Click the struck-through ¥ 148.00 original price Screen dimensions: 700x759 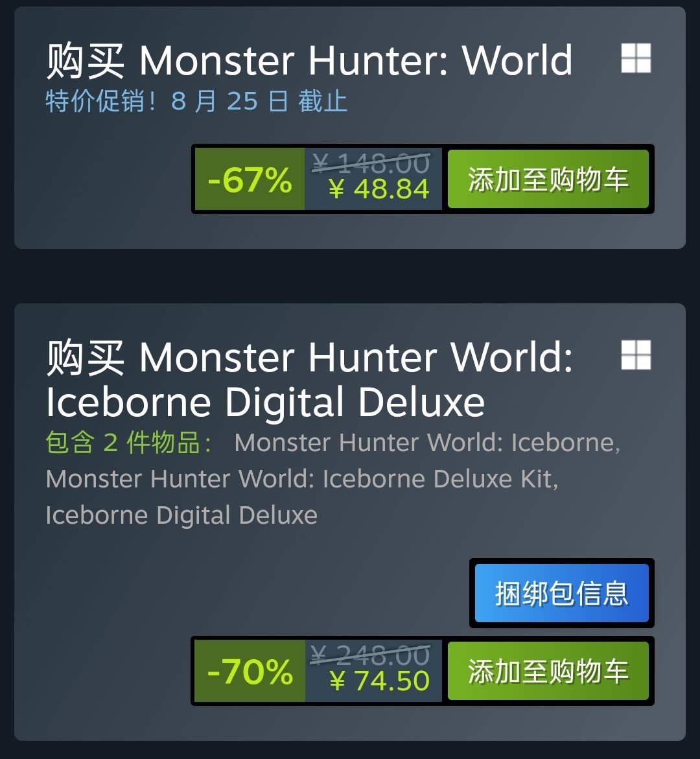371,163
